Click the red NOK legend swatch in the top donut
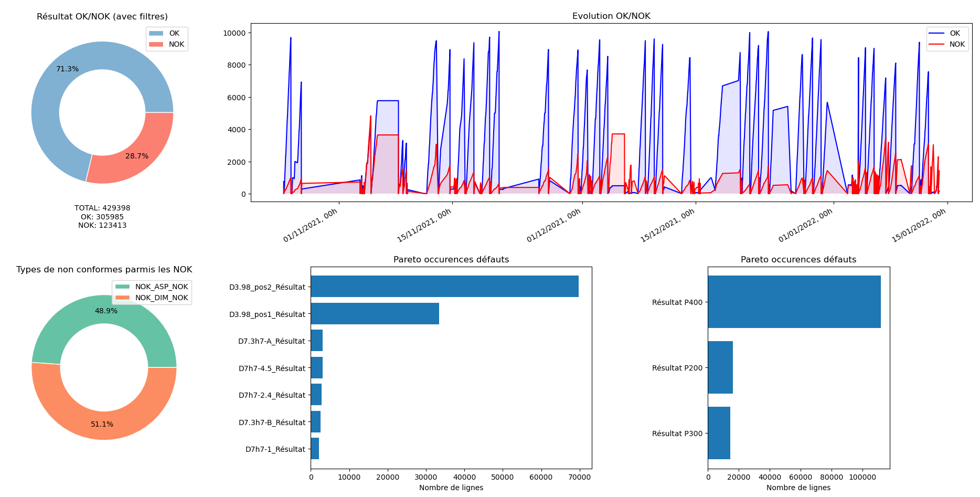 156,44
